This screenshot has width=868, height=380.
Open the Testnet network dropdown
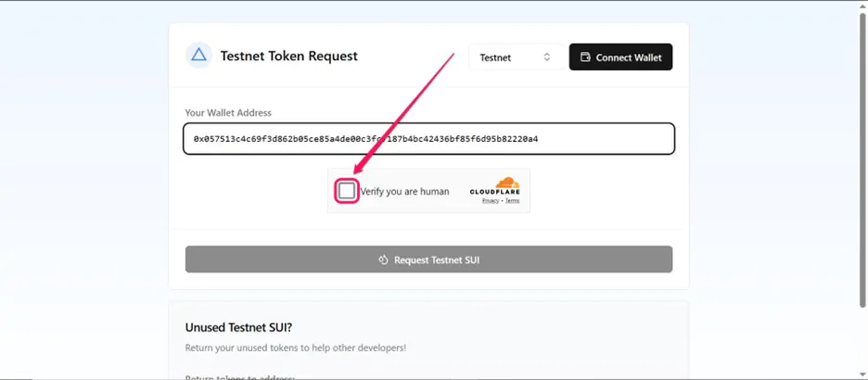pyautogui.click(x=516, y=57)
